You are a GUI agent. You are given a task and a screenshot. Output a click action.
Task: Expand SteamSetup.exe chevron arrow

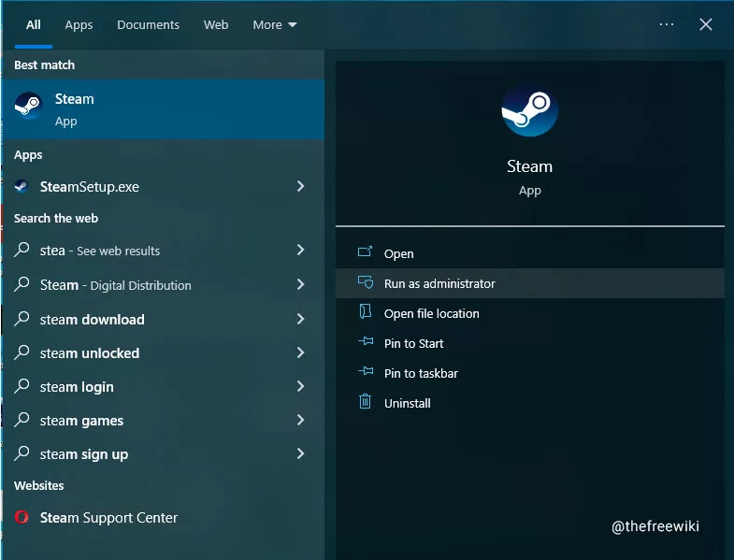click(300, 186)
